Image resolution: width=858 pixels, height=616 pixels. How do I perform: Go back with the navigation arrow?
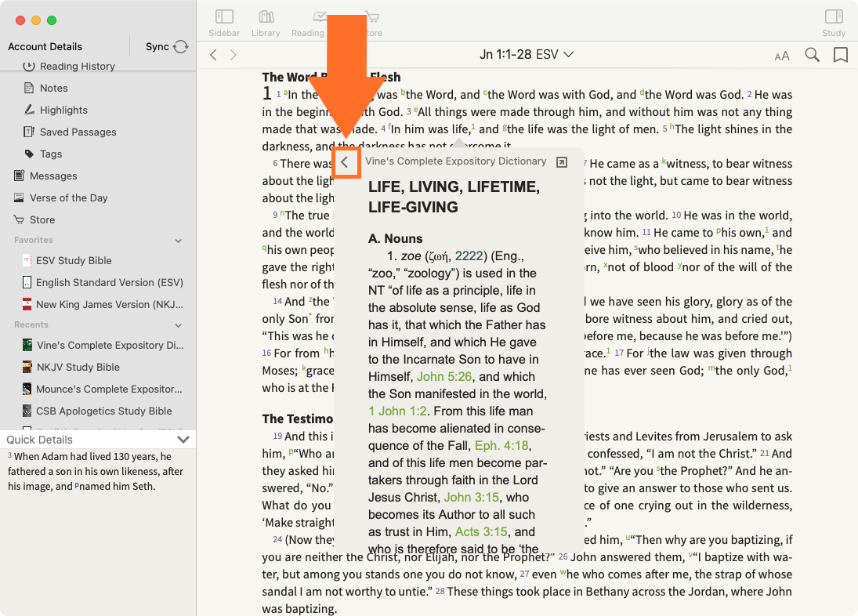point(213,55)
